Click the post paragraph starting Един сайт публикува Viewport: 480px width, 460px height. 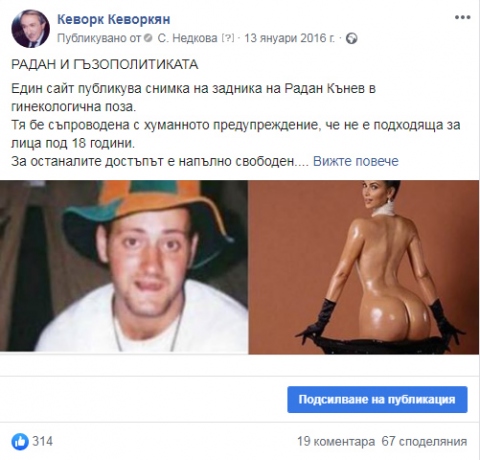(193, 97)
